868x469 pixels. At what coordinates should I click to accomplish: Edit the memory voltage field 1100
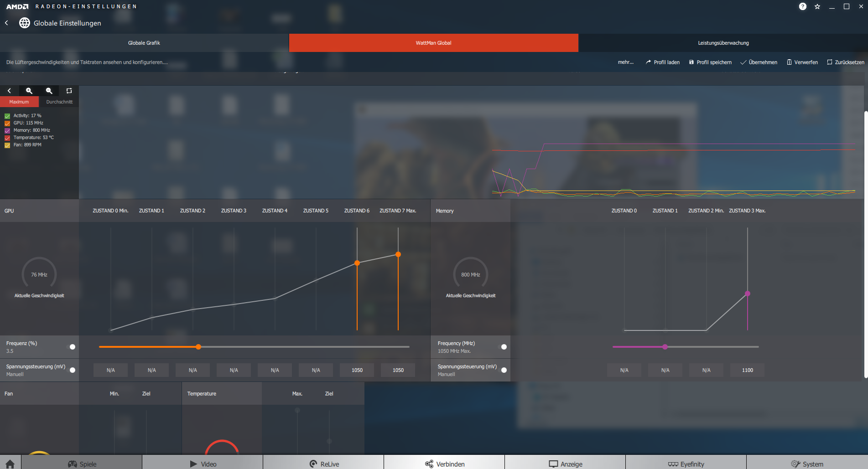click(748, 370)
